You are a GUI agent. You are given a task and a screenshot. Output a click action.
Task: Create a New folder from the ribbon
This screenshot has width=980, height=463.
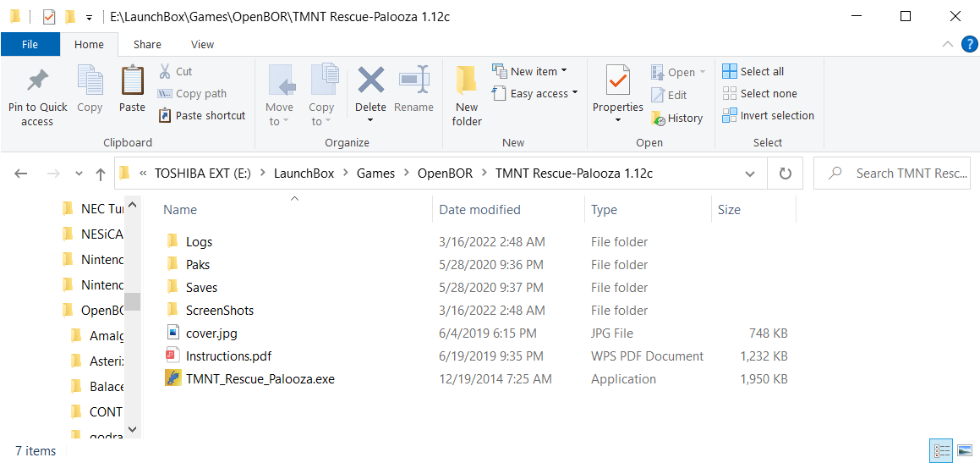click(x=467, y=96)
